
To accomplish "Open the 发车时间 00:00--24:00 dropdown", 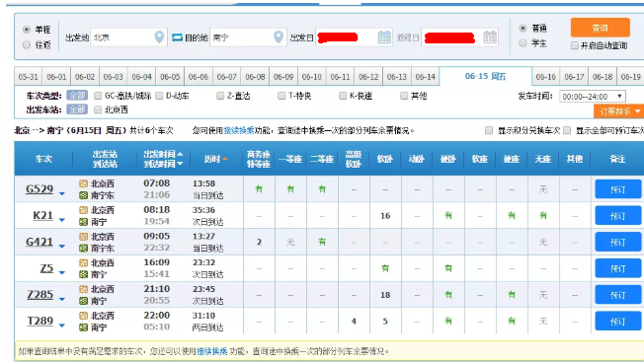I will [593, 97].
